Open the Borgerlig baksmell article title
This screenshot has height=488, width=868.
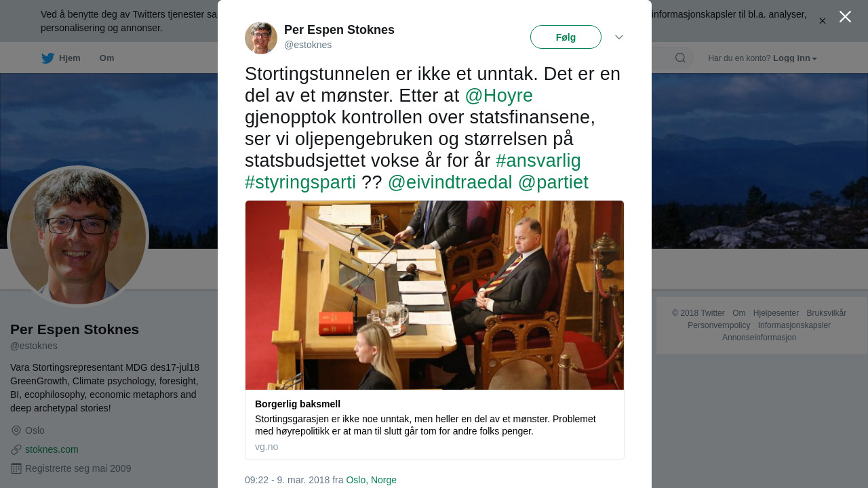point(298,404)
